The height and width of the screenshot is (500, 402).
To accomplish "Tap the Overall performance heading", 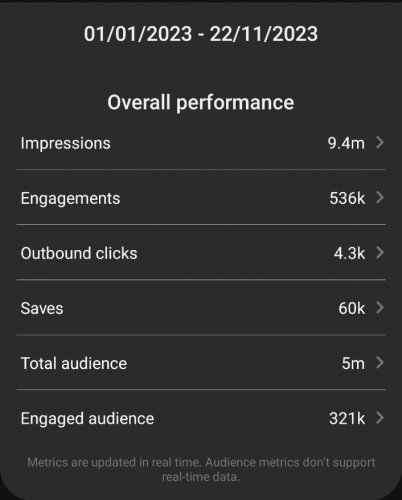I will click(x=201, y=102).
